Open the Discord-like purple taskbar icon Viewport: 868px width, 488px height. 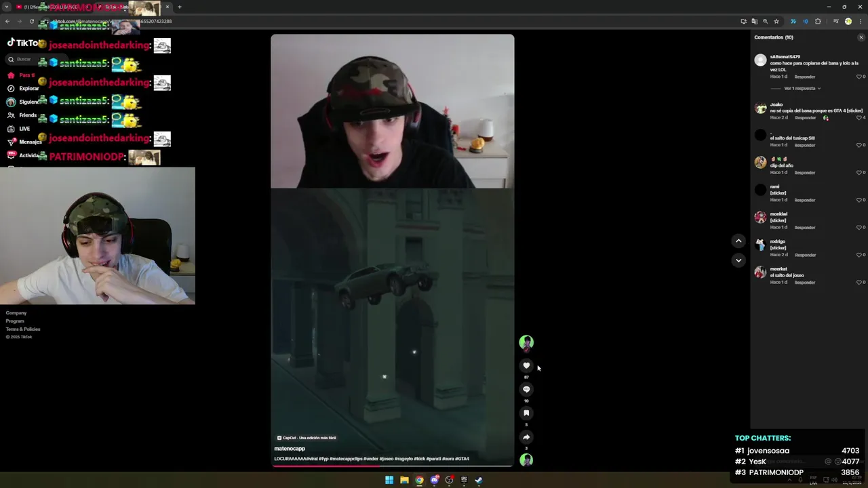click(434, 480)
